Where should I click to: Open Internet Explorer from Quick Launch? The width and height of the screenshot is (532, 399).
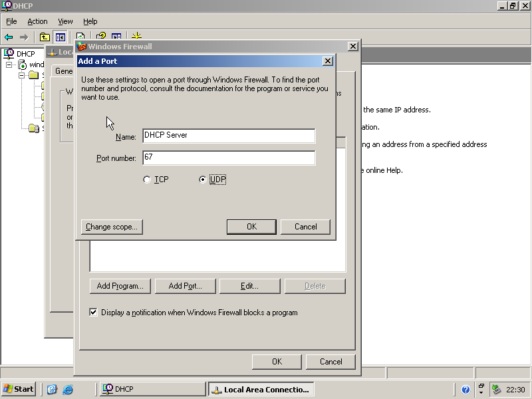[67, 390]
